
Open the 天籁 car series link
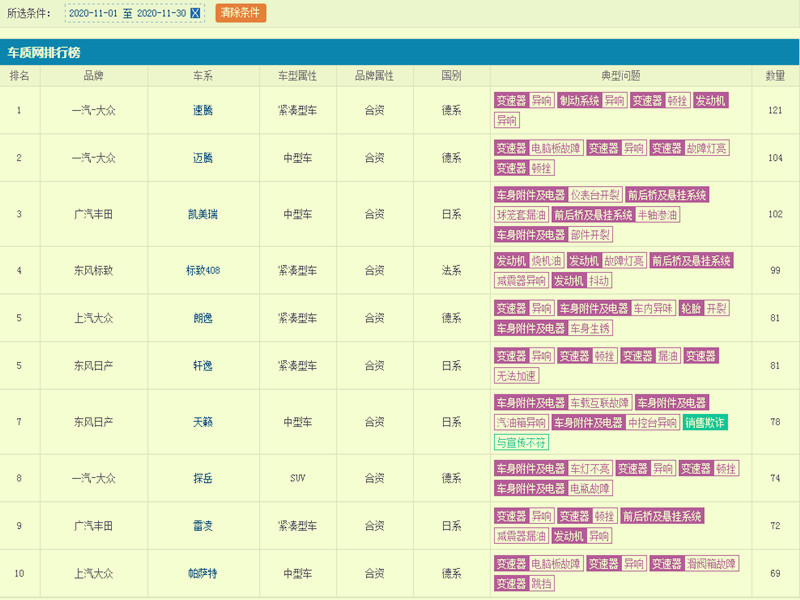click(203, 422)
